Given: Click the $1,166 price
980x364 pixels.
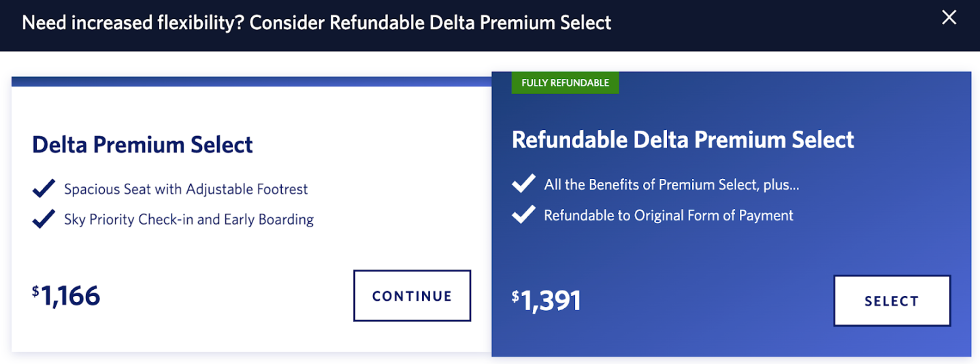Looking at the screenshot, I should 70,296.
